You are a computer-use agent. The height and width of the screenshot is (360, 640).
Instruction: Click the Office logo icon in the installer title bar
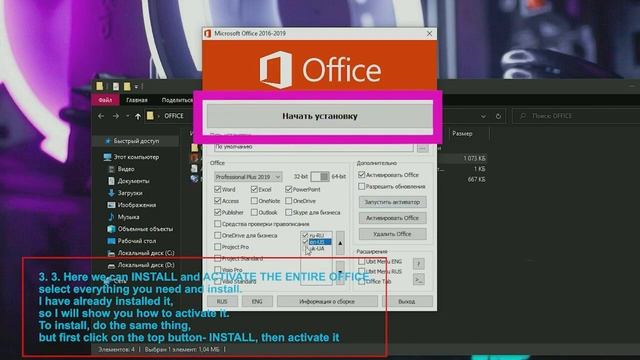click(x=207, y=33)
